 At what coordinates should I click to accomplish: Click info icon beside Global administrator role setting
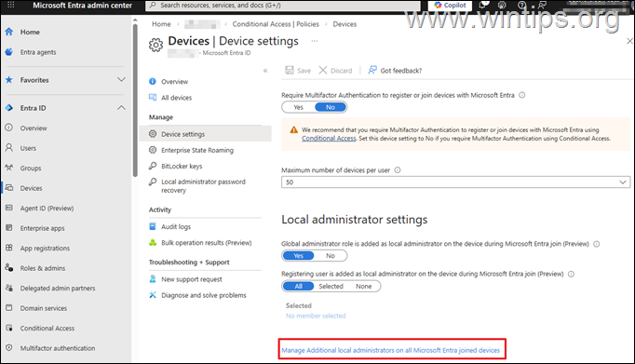click(x=596, y=244)
